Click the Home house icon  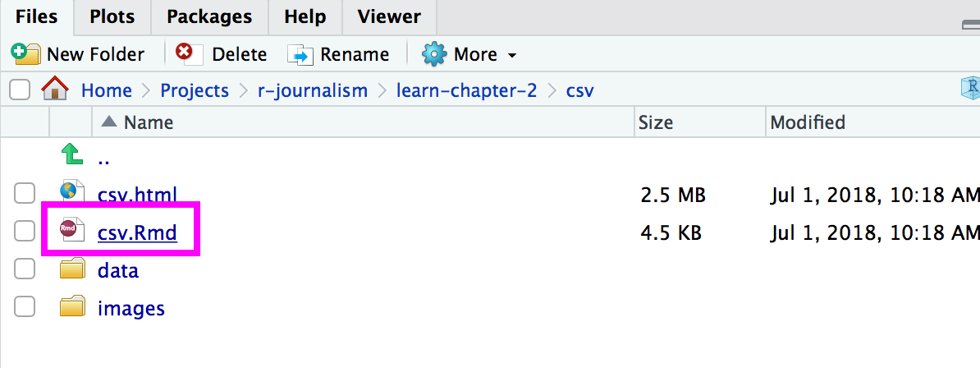(54, 90)
